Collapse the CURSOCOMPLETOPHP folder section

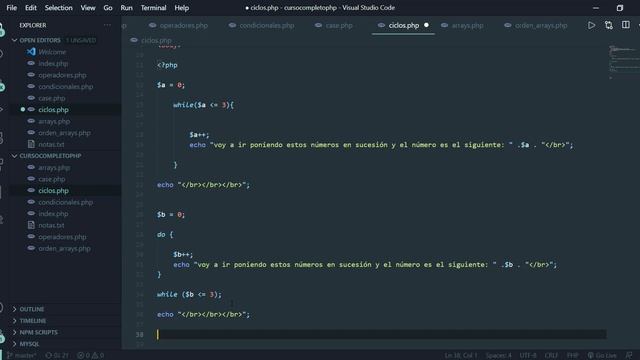tap(50, 156)
